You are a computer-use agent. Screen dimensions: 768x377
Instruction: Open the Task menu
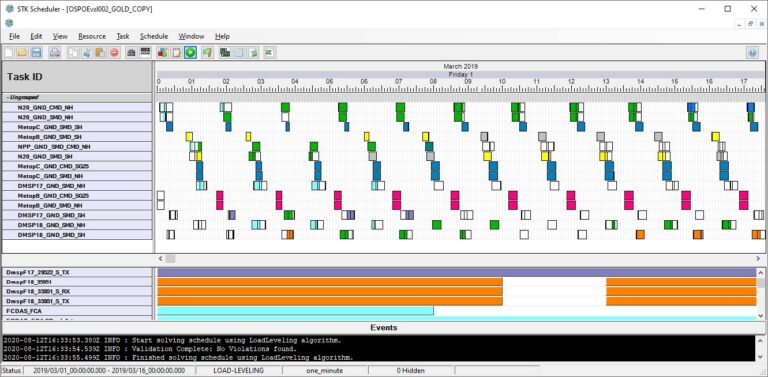click(123, 36)
